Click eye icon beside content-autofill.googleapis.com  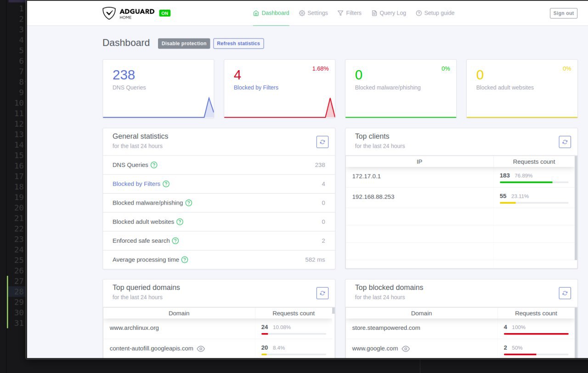201,349
